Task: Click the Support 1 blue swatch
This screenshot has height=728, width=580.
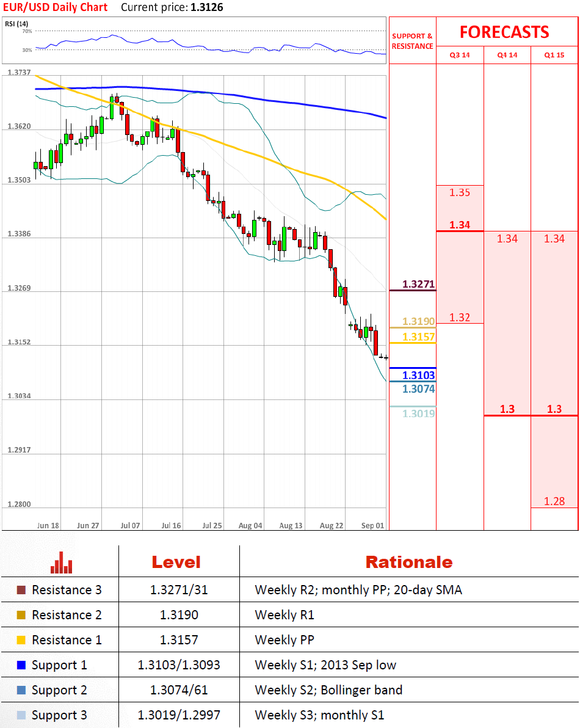Action: [21, 665]
